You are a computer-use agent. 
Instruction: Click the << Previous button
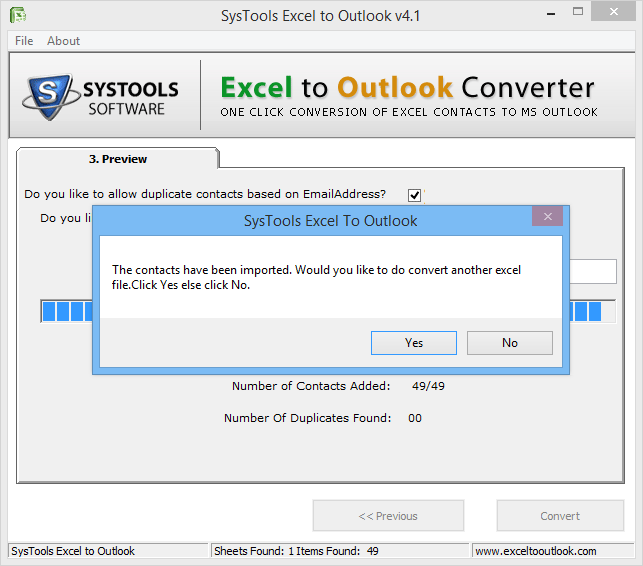click(x=388, y=516)
